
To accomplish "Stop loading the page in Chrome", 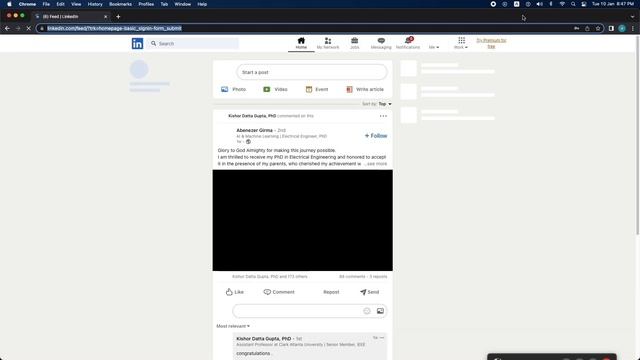I will 28,28.
